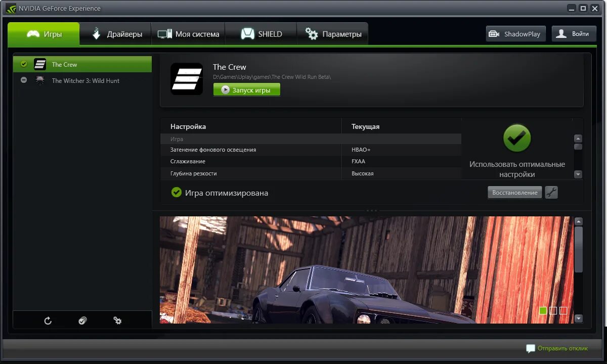Click Восстановление restore button
The width and height of the screenshot is (607, 364).
click(514, 193)
